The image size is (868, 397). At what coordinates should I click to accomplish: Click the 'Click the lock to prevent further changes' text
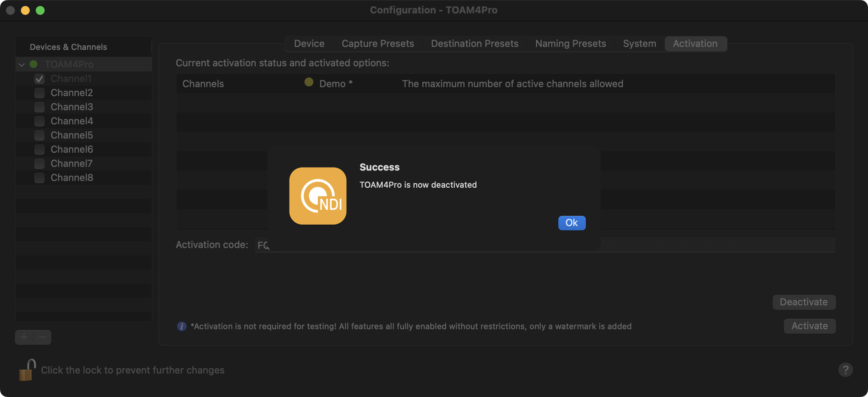point(133,370)
